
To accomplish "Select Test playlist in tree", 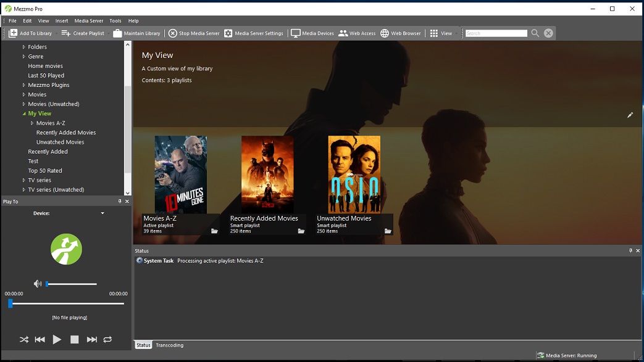I will click(x=33, y=161).
